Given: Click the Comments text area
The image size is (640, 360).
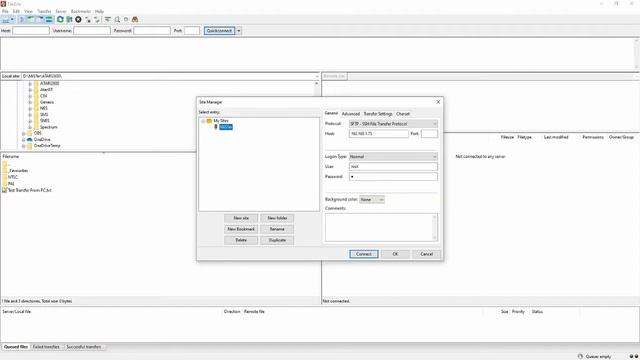Looking at the screenshot, I should click(x=381, y=227).
